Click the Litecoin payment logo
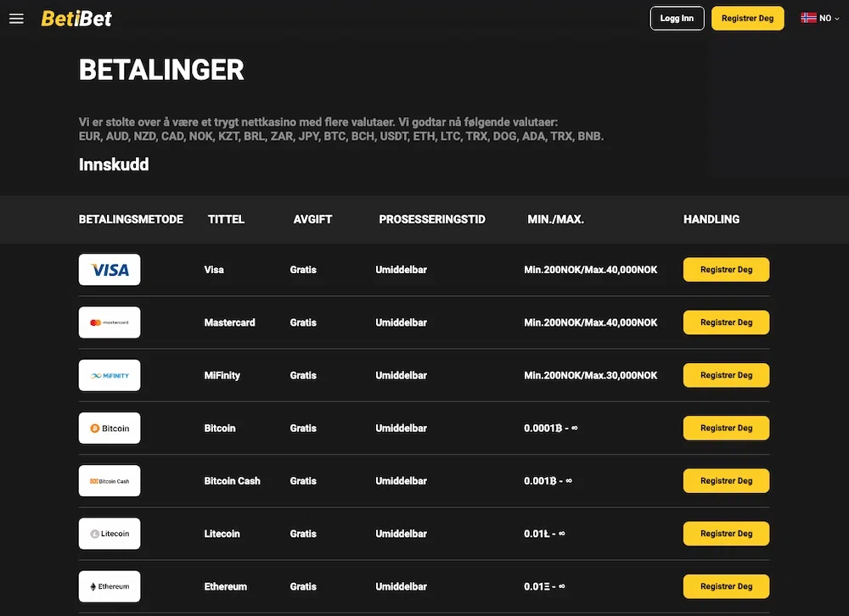Viewport: 849px width, 616px height. pyautogui.click(x=110, y=534)
